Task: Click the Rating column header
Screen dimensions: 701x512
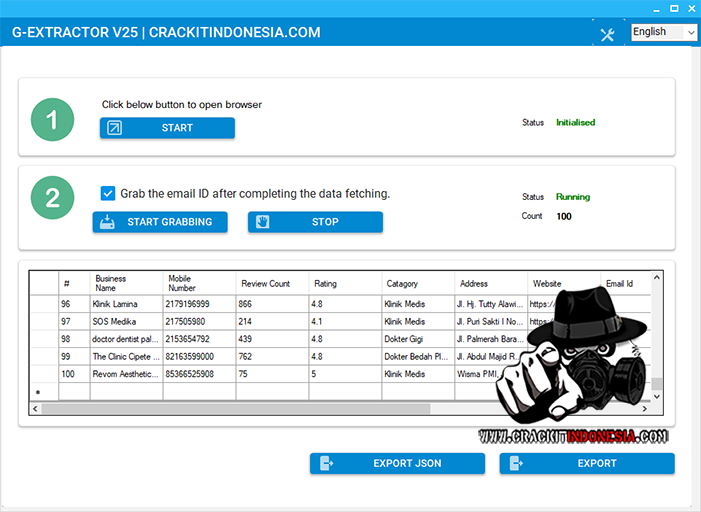Action: (x=344, y=283)
